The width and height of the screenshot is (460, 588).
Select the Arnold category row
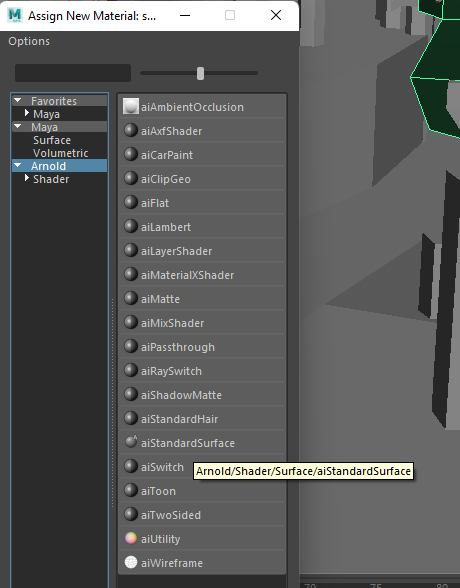click(x=60, y=166)
